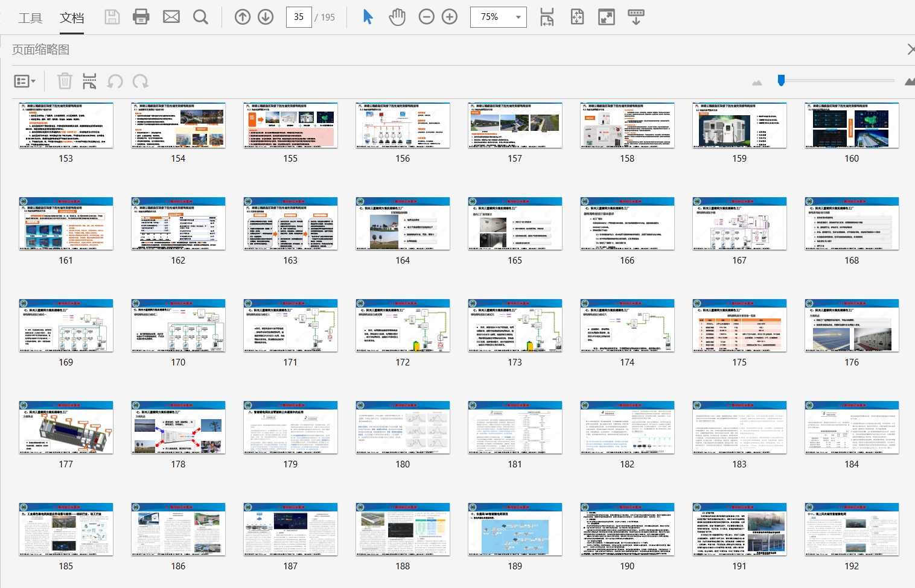Click the read mode keyboard icon
The height and width of the screenshot is (588, 915).
(636, 17)
